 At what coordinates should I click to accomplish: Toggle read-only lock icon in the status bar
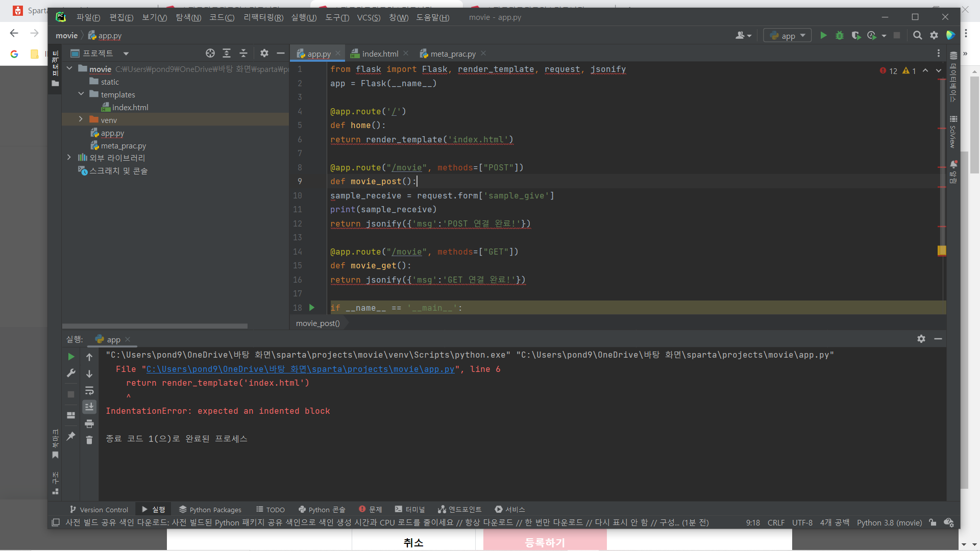[x=933, y=522]
